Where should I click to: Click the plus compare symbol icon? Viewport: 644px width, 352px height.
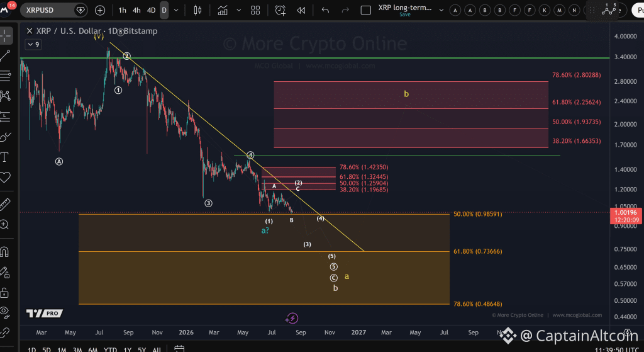tap(100, 10)
